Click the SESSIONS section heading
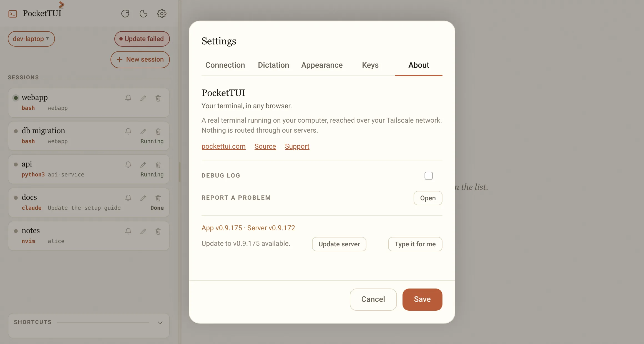The image size is (644, 344). coord(23,77)
